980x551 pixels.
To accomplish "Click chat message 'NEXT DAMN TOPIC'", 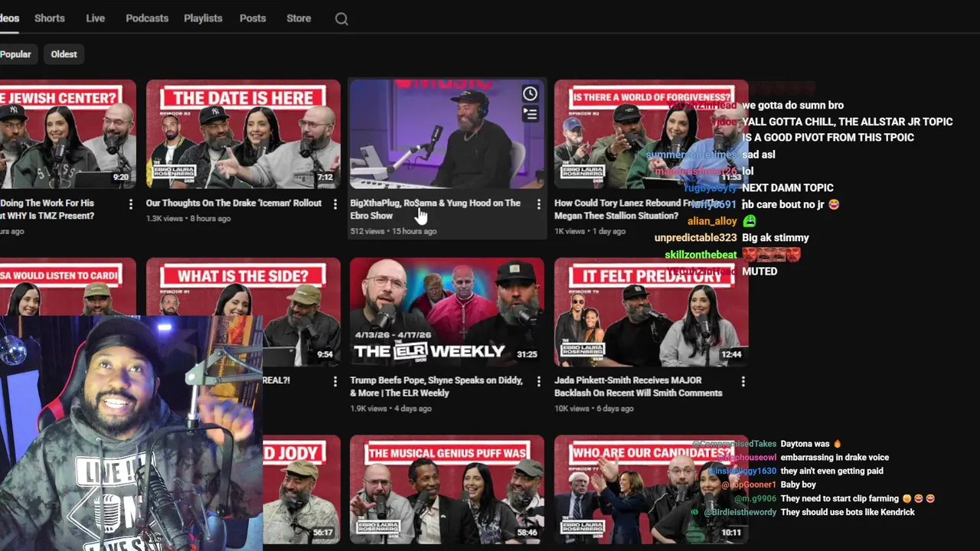I will point(788,188).
